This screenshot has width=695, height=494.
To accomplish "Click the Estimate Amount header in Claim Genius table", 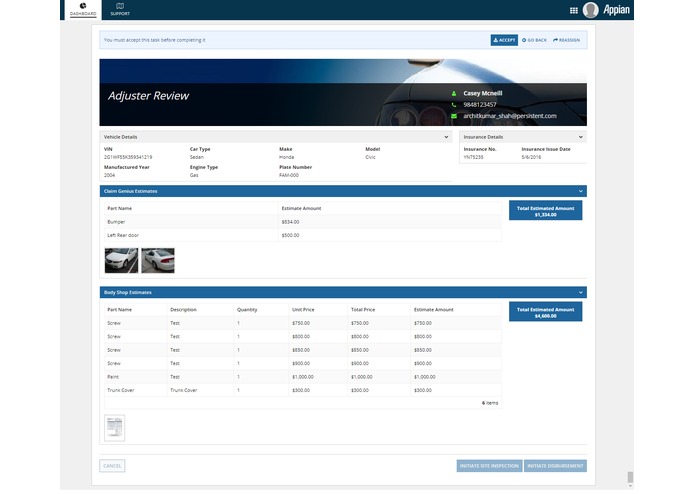I will 301,208.
